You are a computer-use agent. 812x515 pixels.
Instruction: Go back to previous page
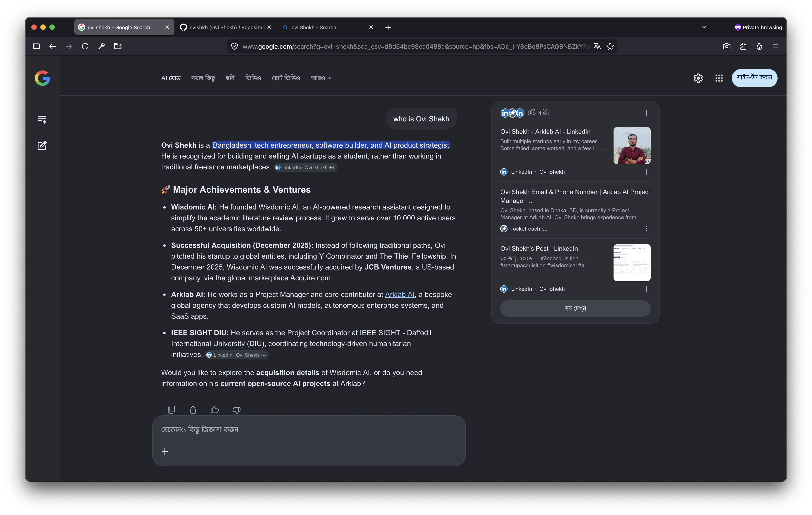[53, 46]
